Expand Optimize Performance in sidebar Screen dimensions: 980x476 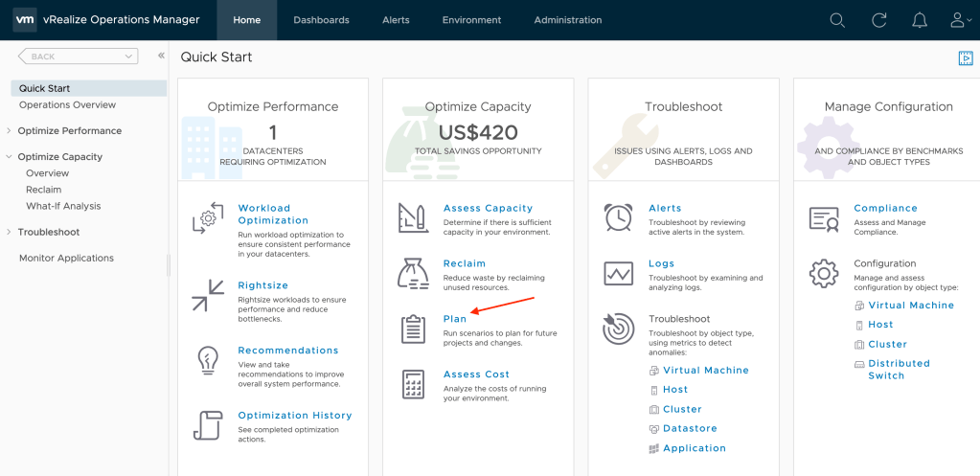click(x=10, y=131)
